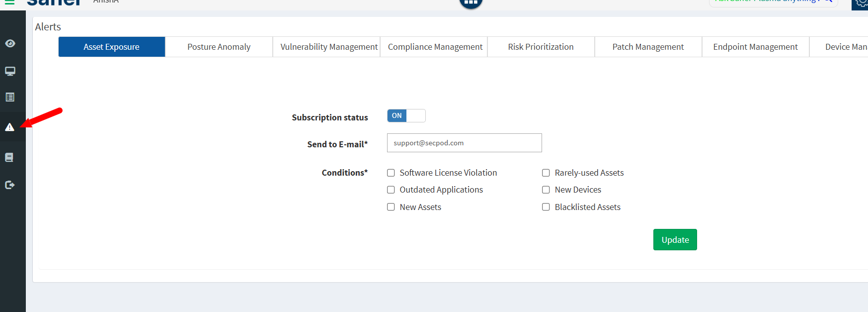This screenshot has width=868, height=312.
Task: Open the reports list icon in sidebar
Action: point(10,97)
